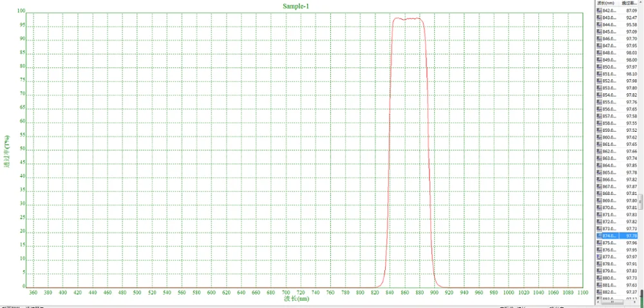644x308 pixels.
Task: Select the wavelength entry 865.0
Action: pyautogui.click(x=609, y=172)
